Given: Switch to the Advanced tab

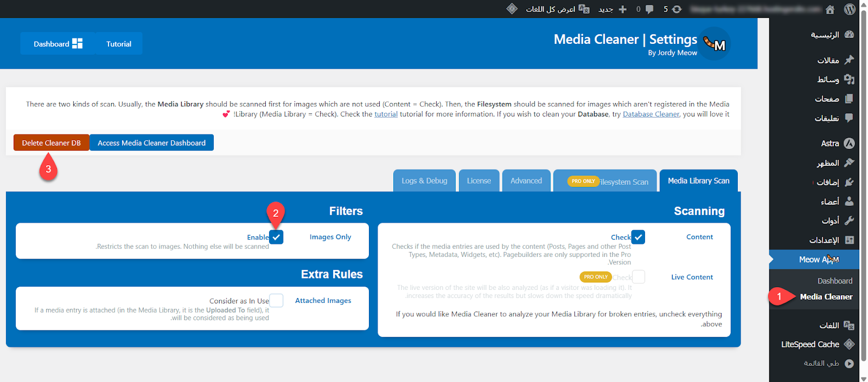Looking at the screenshot, I should coord(526,181).
